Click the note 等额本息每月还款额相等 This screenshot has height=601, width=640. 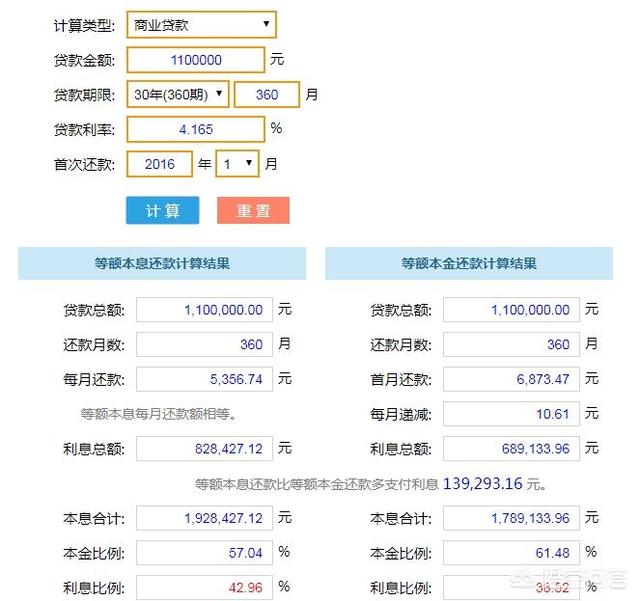tap(158, 414)
